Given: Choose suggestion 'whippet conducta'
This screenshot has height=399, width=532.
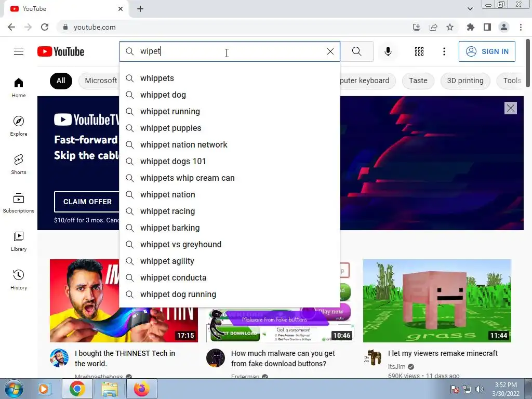Looking at the screenshot, I should tap(229, 277).
